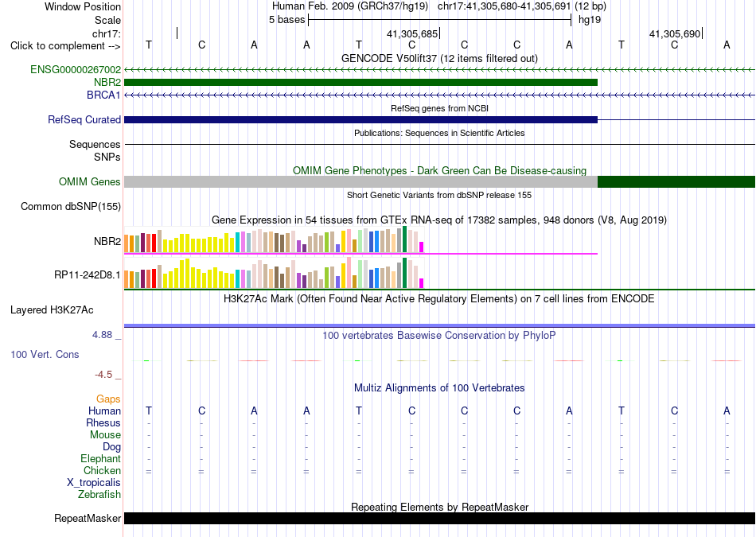Select the Human alignment row label
This screenshot has height=537, width=756.
click(104, 411)
